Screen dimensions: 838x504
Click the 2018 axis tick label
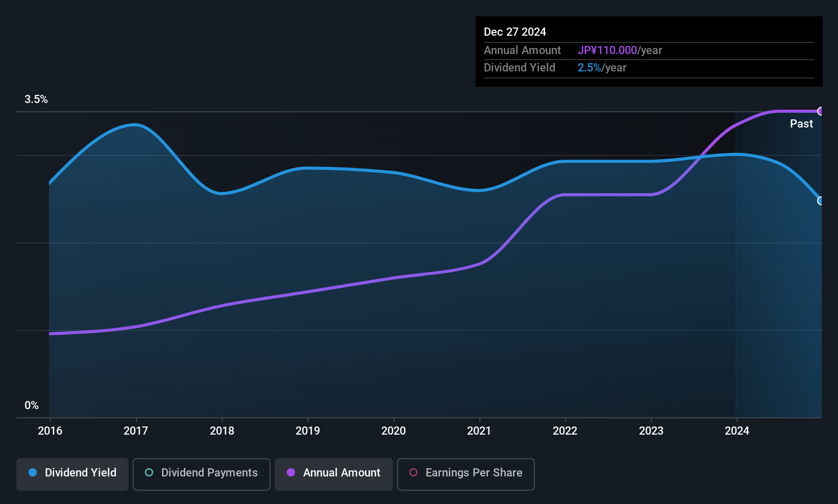222,431
